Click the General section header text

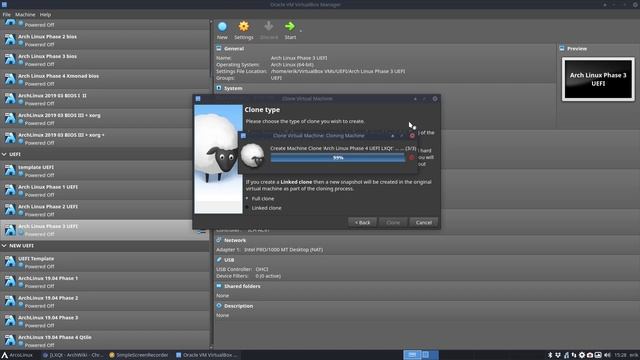(x=234, y=48)
